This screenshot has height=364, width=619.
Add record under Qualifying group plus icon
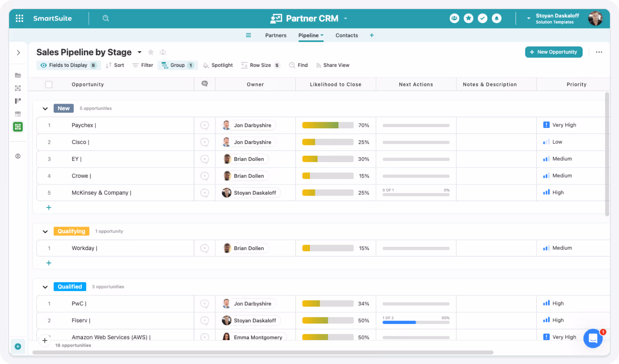pyautogui.click(x=49, y=263)
